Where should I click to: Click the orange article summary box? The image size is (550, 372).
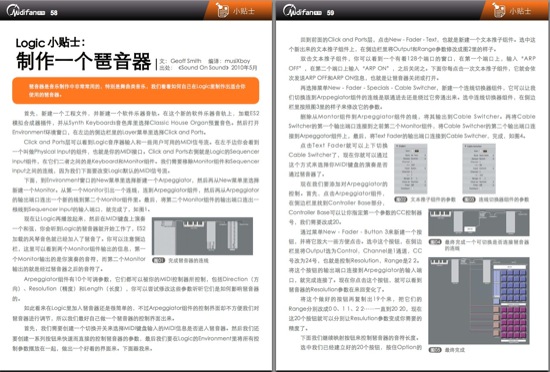click(x=136, y=90)
